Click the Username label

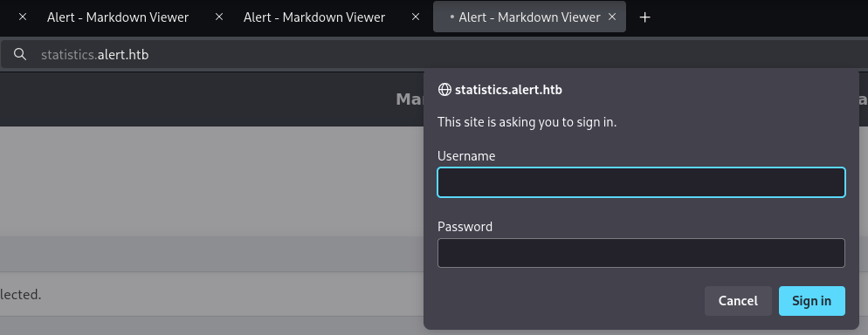click(x=466, y=156)
